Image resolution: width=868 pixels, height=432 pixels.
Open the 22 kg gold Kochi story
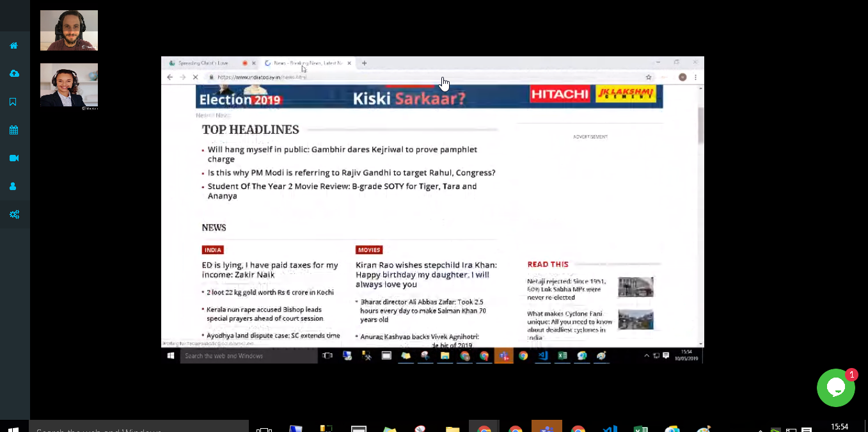(x=270, y=292)
